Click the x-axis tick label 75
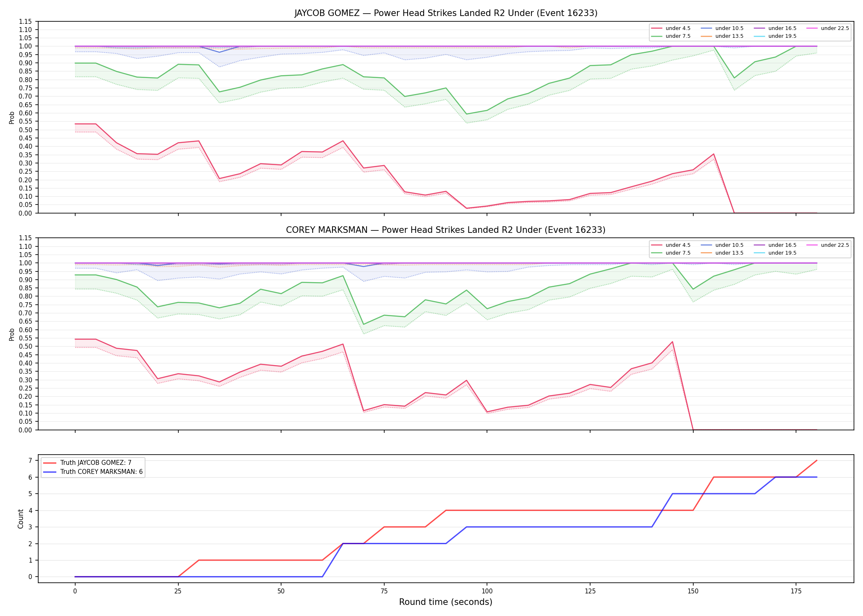Screen dimensions: 863x616 click(x=384, y=591)
